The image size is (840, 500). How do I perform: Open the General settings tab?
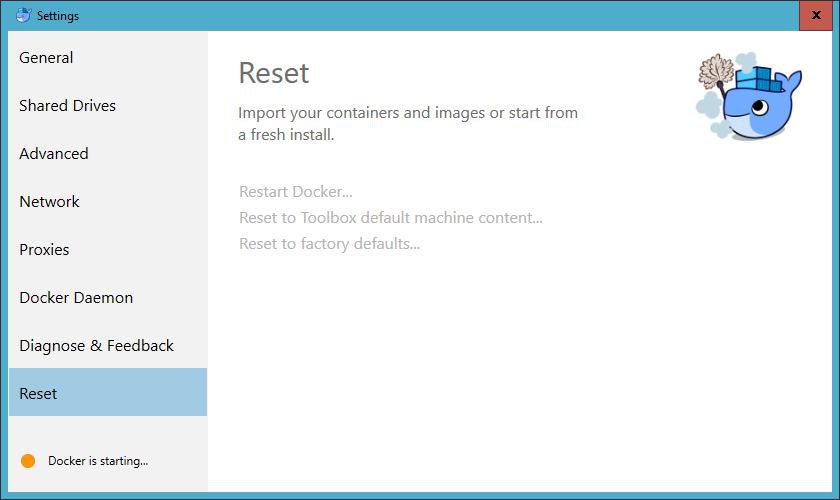46,58
